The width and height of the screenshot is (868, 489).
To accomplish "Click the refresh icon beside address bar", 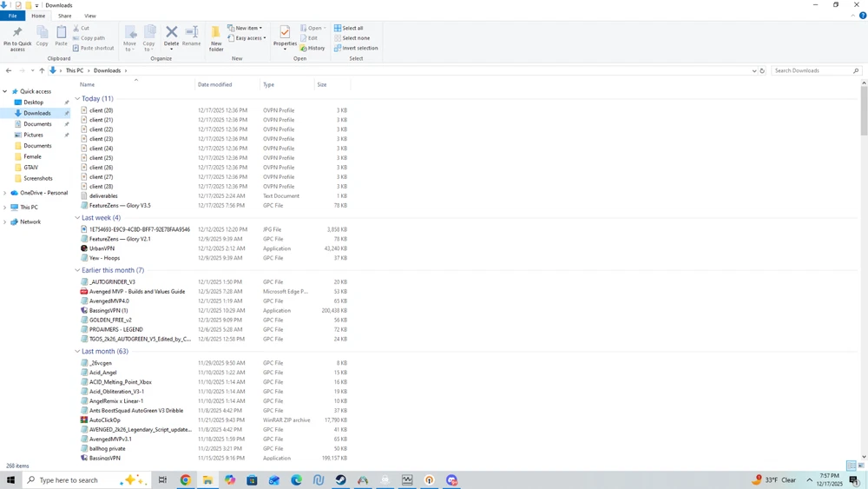I will 762,71.
